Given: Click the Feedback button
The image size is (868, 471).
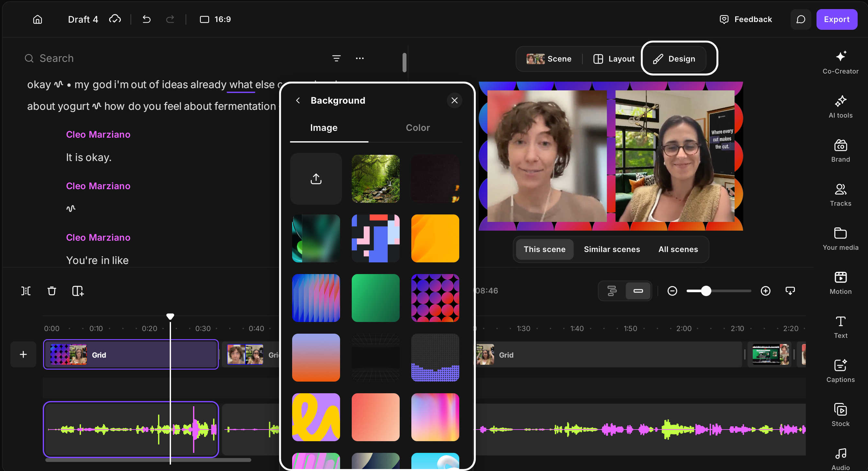Looking at the screenshot, I should point(745,19).
